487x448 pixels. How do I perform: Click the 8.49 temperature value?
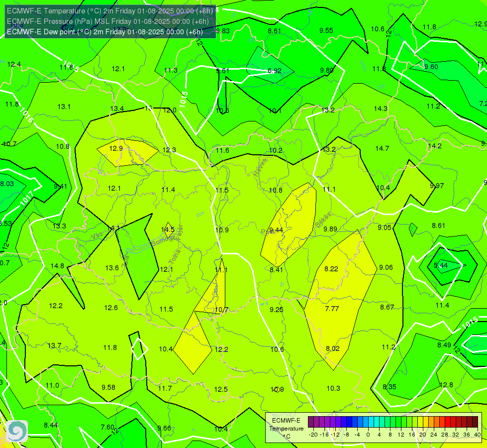point(444,345)
